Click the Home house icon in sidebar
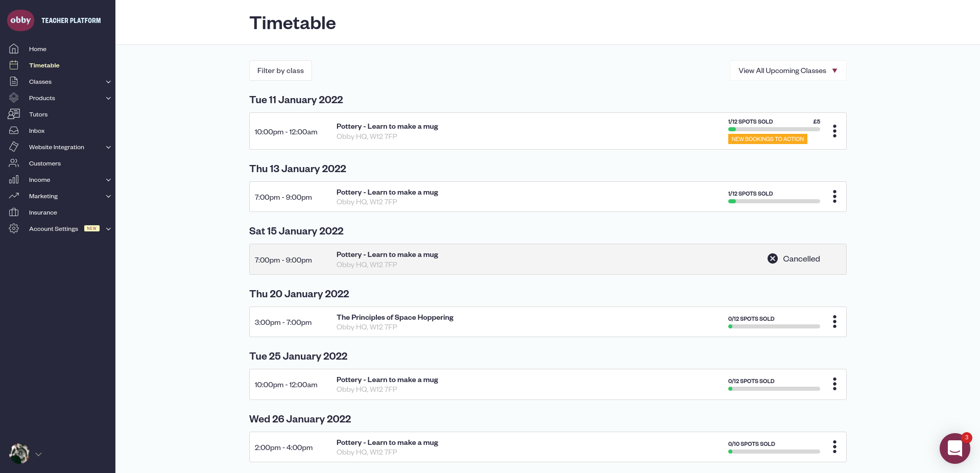Image resolution: width=980 pixels, height=473 pixels. tap(14, 49)
